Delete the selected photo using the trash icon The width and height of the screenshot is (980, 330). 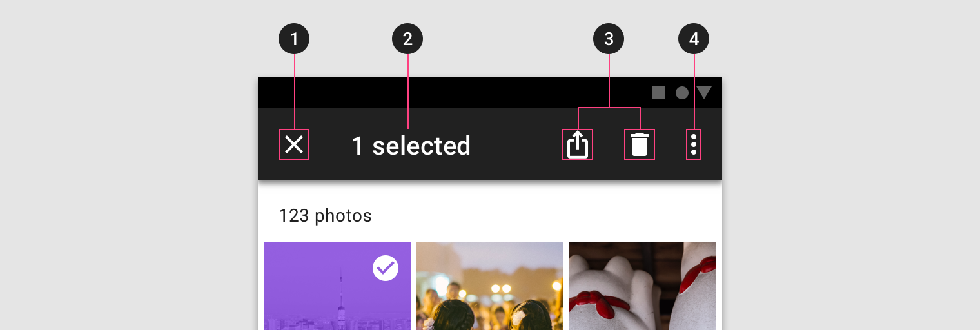pos(639,144)
